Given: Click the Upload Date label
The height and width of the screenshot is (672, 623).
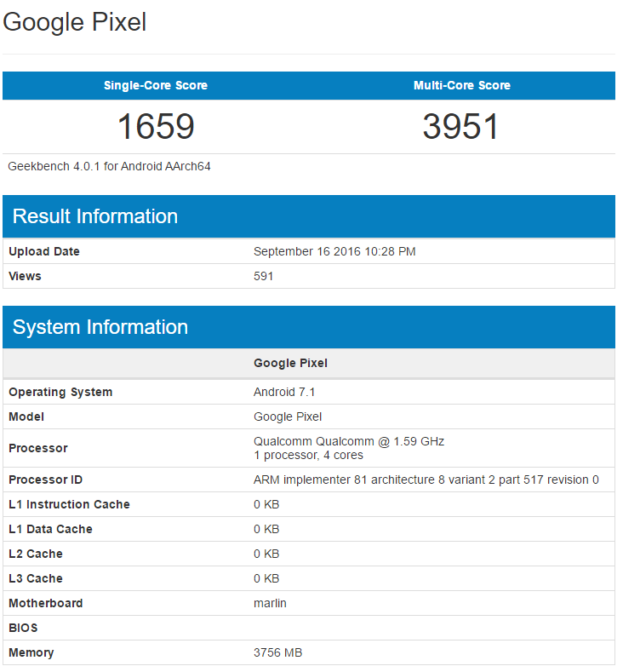Looking at the screenshot, I should [44, 251].
